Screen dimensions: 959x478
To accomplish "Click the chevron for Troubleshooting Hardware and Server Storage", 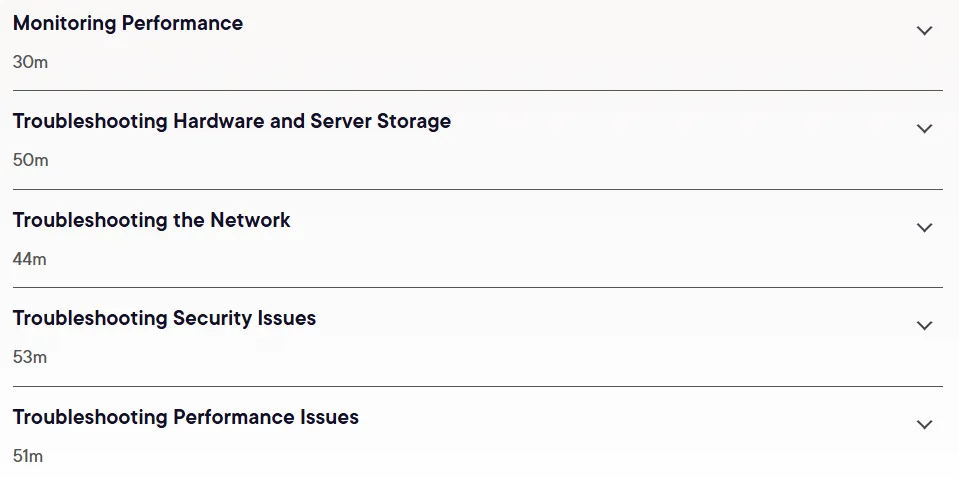I will 925,128.
